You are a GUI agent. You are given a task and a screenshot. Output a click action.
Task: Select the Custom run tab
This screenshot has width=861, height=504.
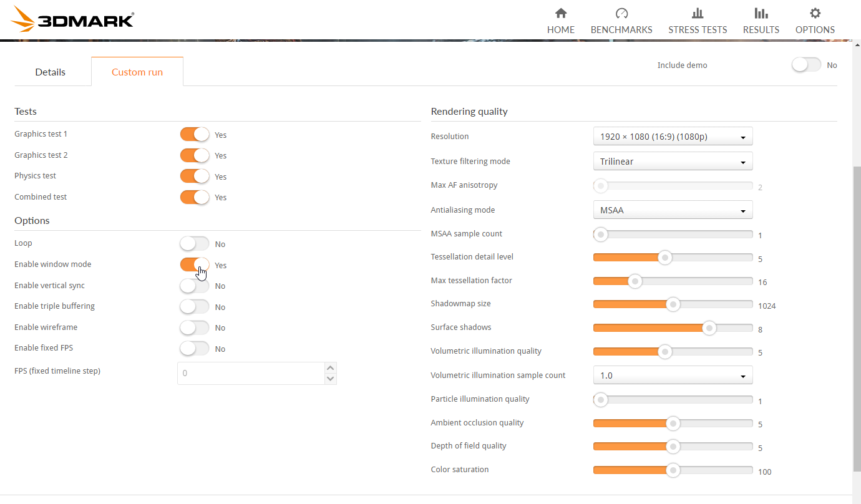point(137,72)
